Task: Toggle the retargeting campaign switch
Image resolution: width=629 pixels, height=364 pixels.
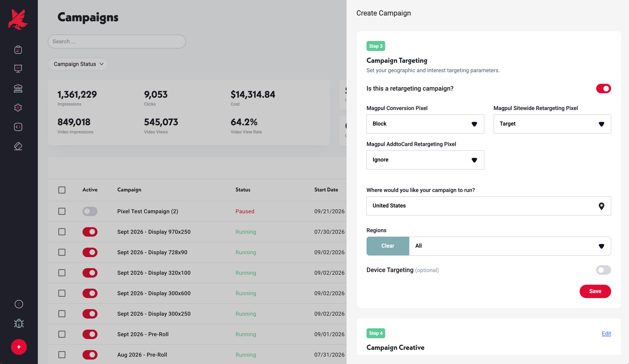Action: (604, 89)
